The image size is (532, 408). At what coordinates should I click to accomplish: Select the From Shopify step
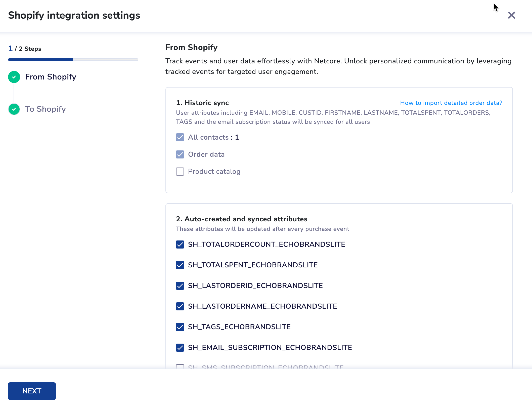(51, 77)
